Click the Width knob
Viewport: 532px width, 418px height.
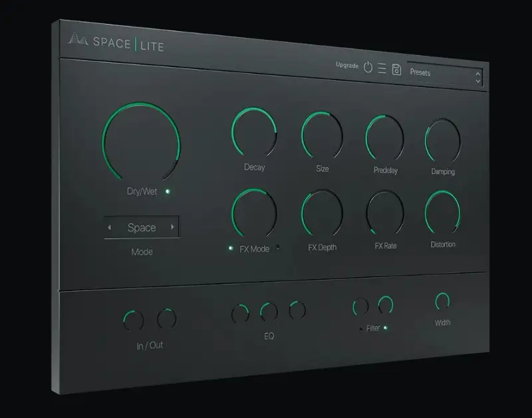[x=442, y=302]
